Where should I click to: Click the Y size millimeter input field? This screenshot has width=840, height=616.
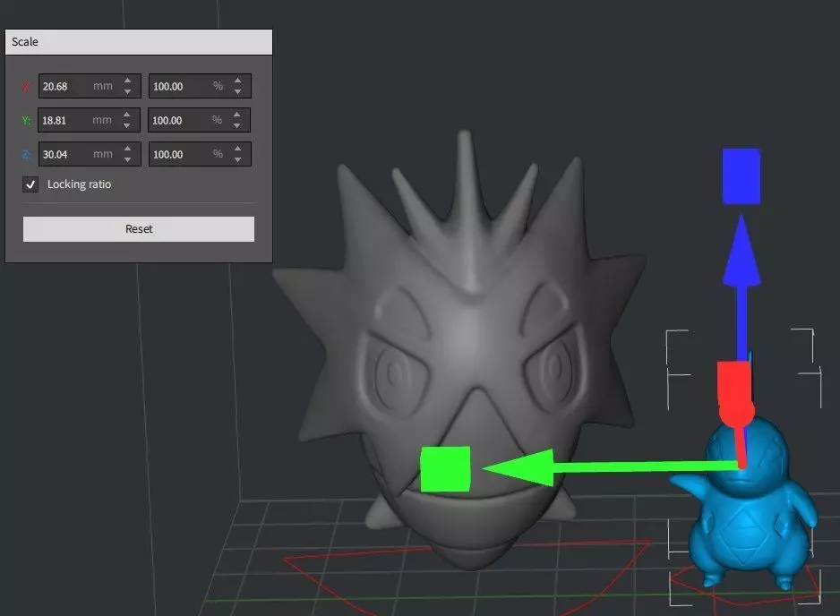point(89,120)
